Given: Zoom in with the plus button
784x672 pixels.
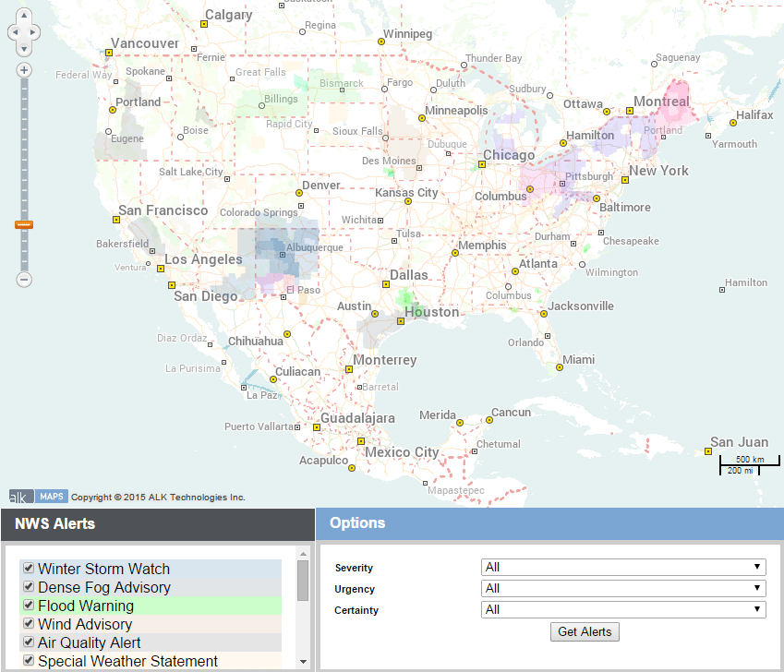Looking at the screenshot, I should 23,69.
